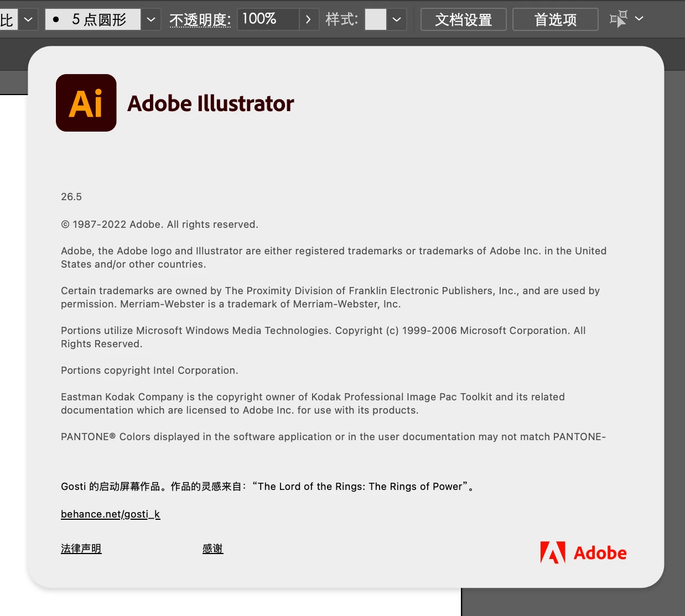Click the 比 profile field
Viewport: 685px width, 616px height.
(8, 19)
